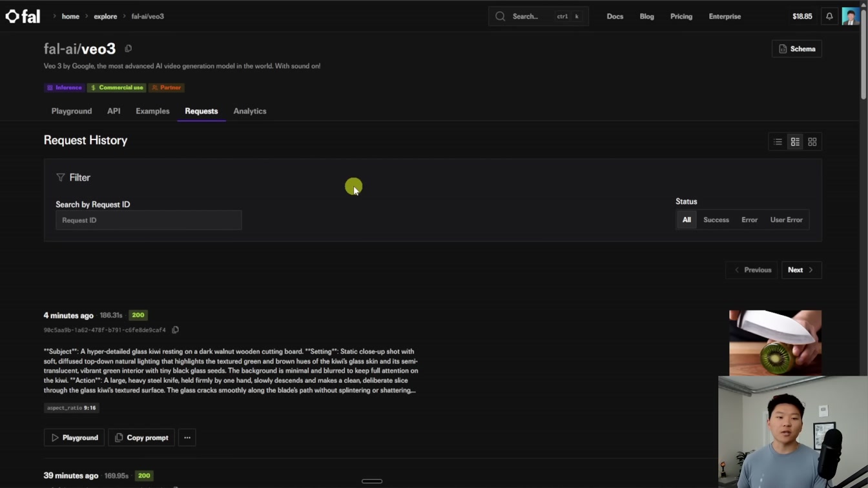Click the $18.85 balance
The image size is (868, 488).
tap(802, 16)
